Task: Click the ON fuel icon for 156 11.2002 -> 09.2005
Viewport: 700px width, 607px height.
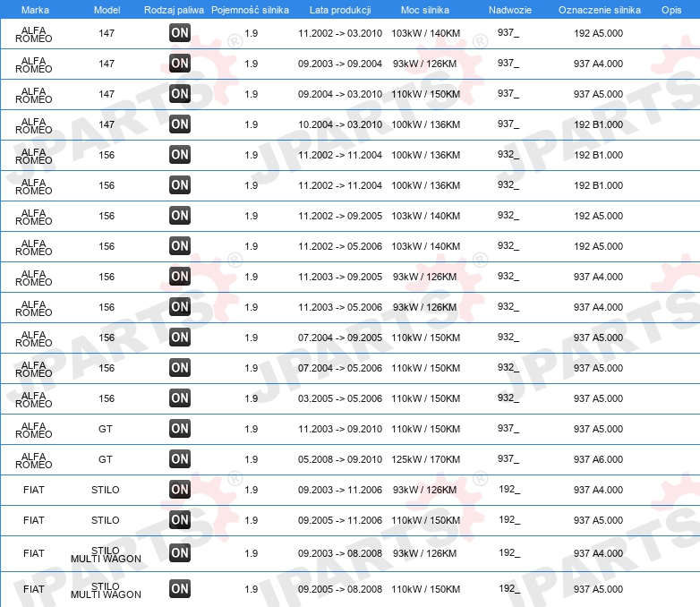Action: pos(180,215)
